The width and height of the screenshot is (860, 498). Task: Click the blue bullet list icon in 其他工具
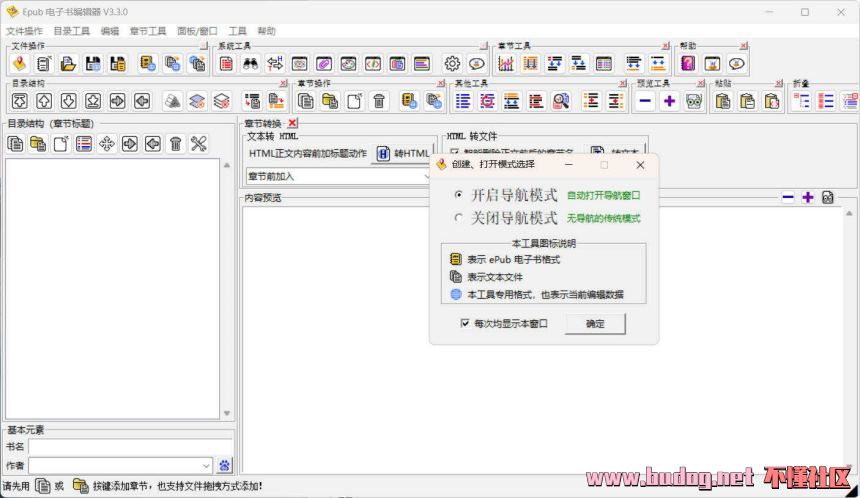463,101
